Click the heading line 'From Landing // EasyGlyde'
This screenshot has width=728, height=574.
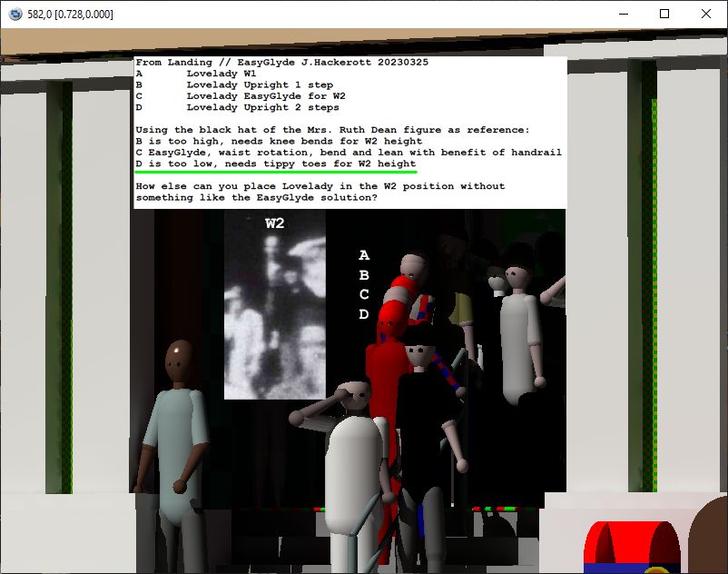281,63
